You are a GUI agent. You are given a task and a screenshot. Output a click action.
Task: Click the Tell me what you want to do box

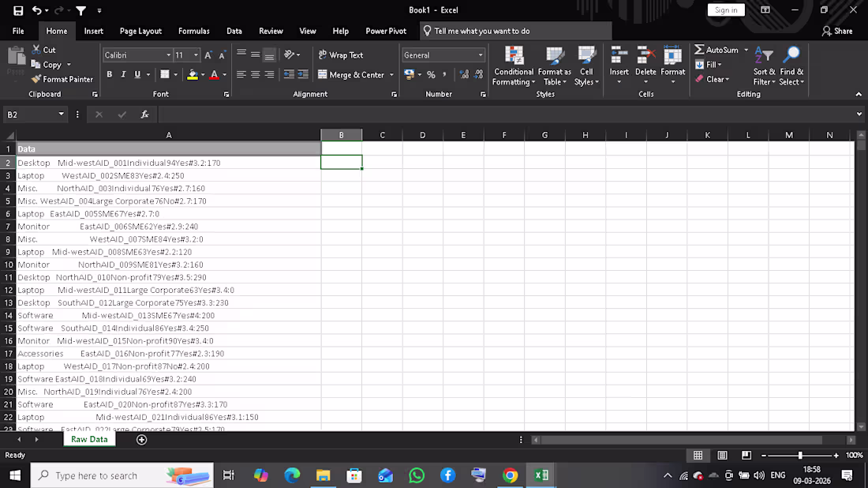[x=516, y=31]
